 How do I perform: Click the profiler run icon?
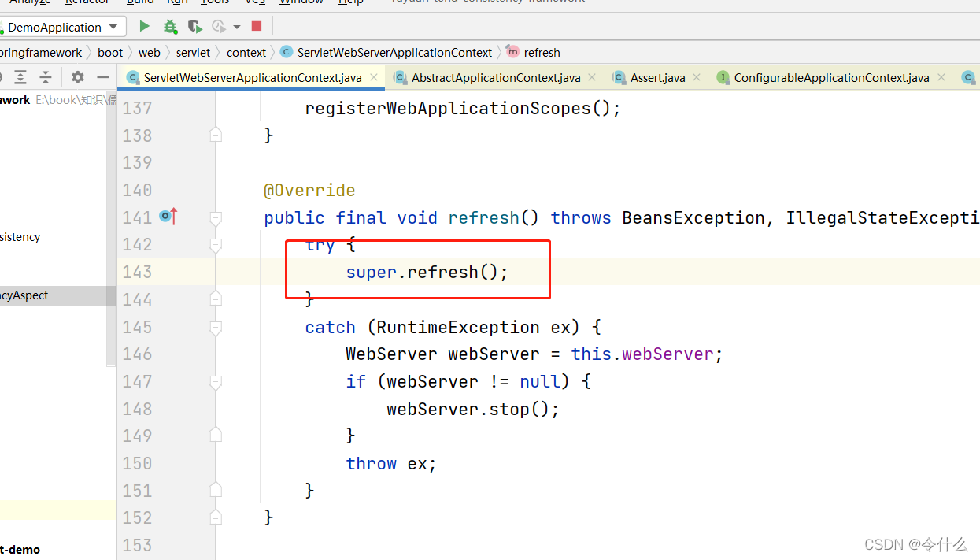click(x=219, y=26)
